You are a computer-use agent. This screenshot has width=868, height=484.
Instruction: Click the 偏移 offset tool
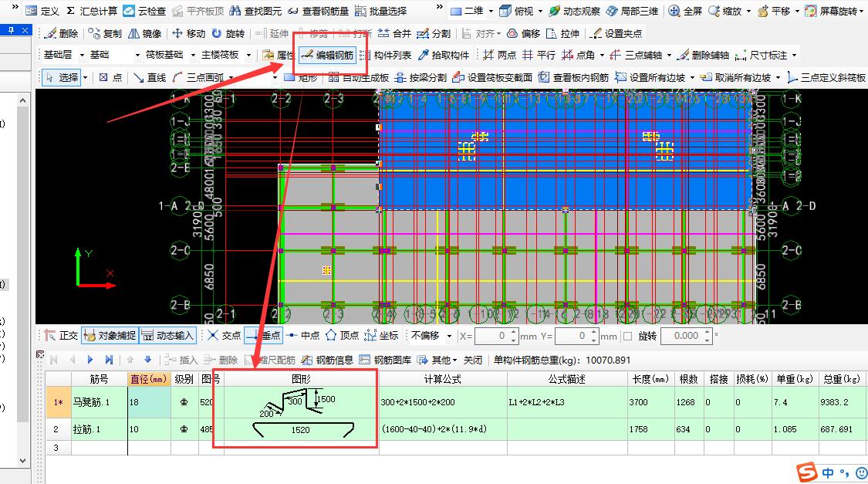tap(523, 33)
